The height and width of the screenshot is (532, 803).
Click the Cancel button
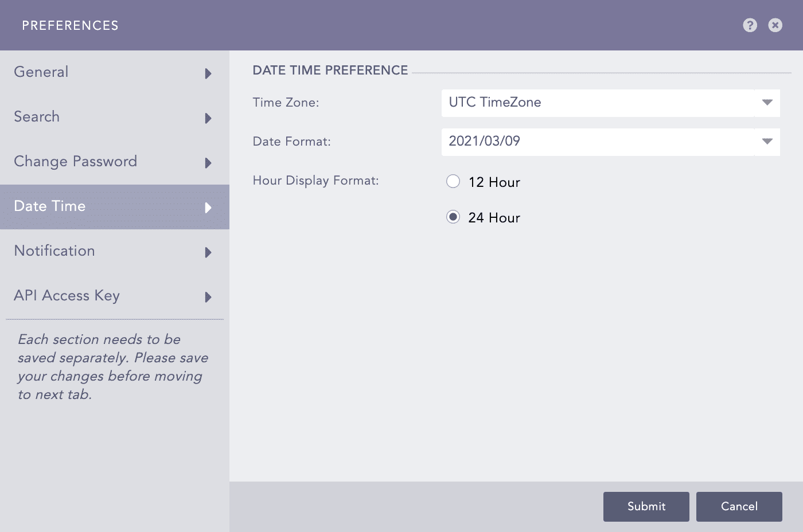[739, 506]
